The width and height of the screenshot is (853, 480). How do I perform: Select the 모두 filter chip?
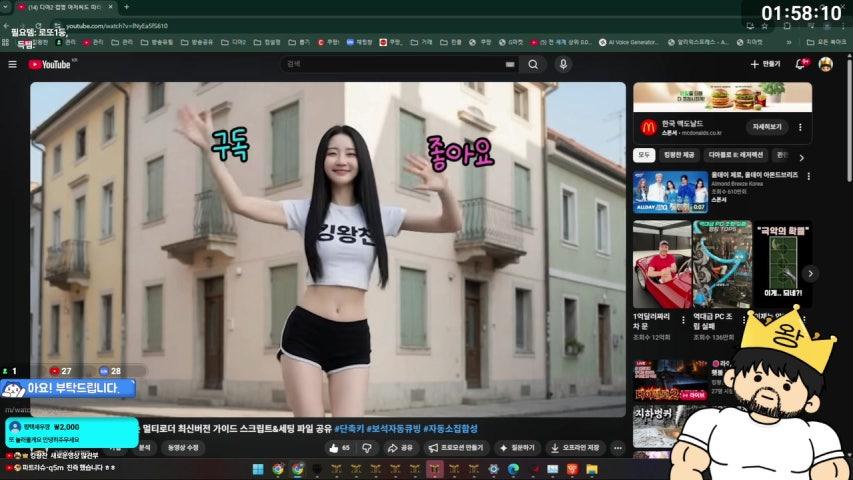click(644, 155)
